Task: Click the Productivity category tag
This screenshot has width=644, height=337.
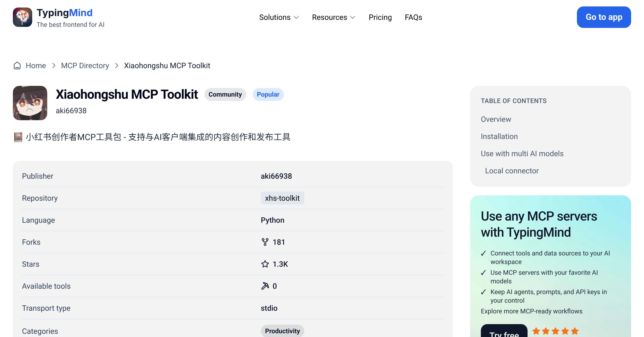Action: coord(282,331)
